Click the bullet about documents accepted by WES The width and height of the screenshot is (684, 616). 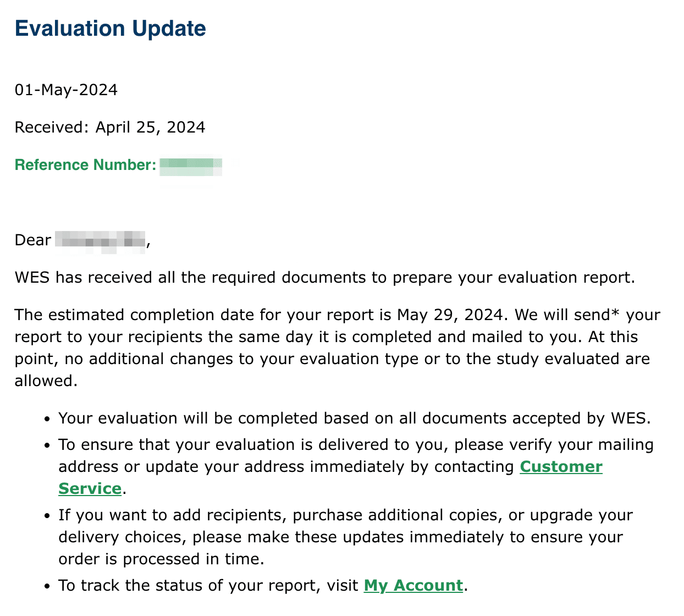(355, 419)
